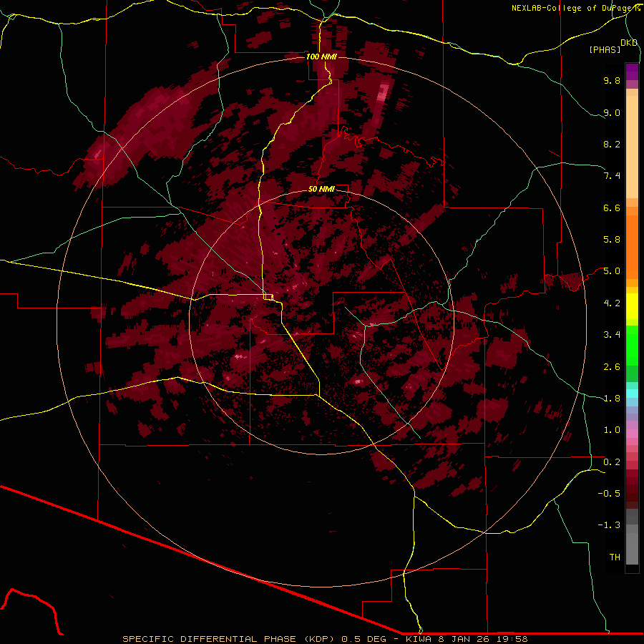Click the cyan segment of the color bar
Image resolution: width=644 pixels, height=644 pixels.
632,394
